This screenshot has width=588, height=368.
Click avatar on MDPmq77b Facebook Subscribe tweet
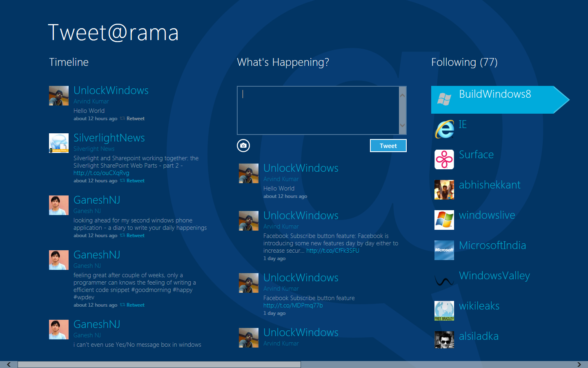click(249, 283)
